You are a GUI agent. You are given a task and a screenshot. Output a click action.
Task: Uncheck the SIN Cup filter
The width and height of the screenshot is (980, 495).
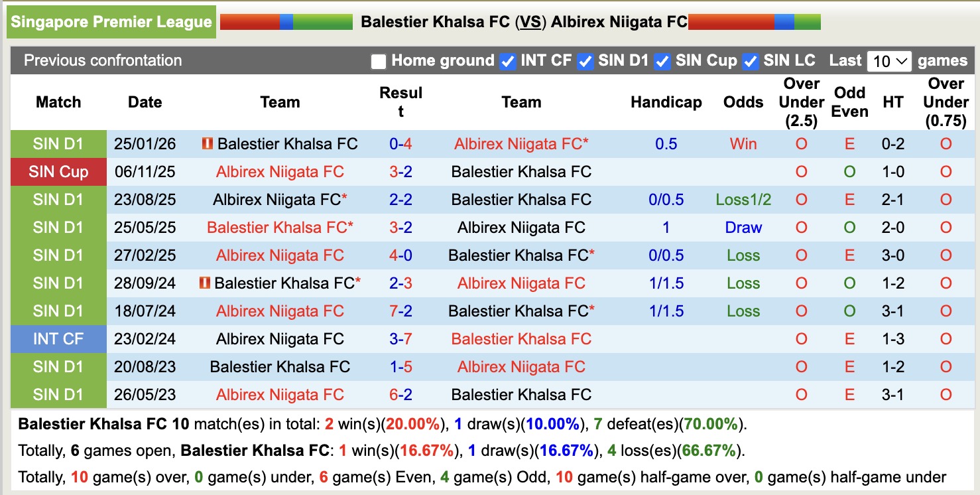tap(662, 61)
